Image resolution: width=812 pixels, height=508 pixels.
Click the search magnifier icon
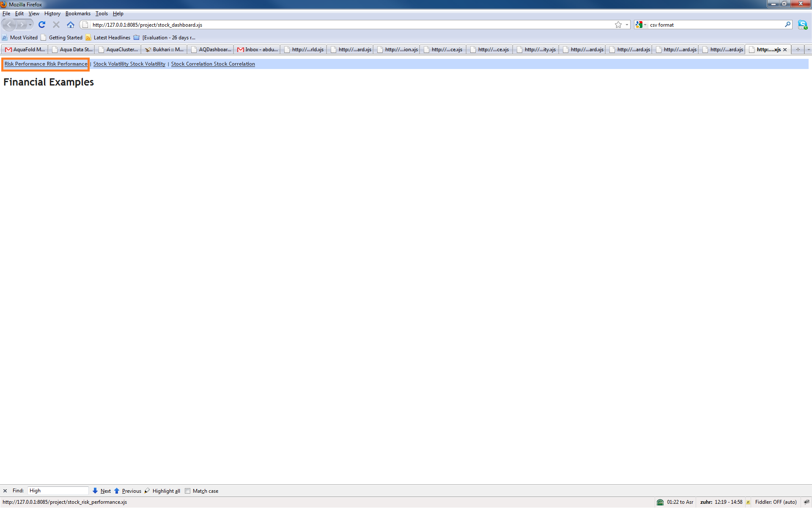point(787,25)
